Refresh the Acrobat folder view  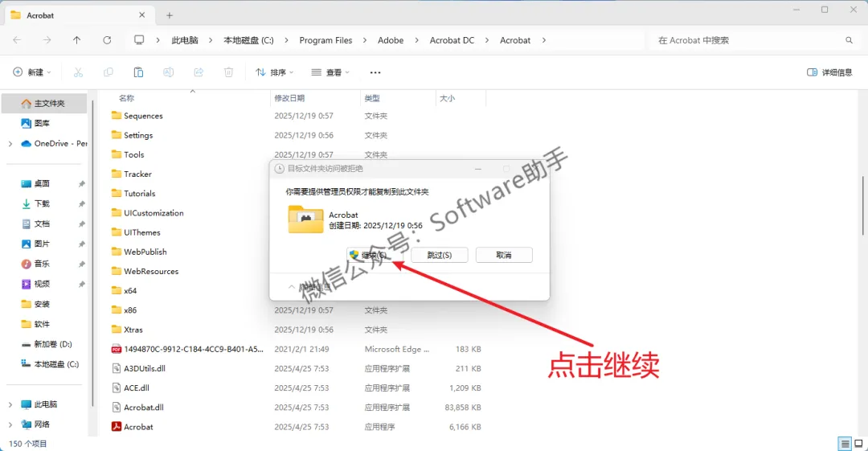[x=107, y=40]
